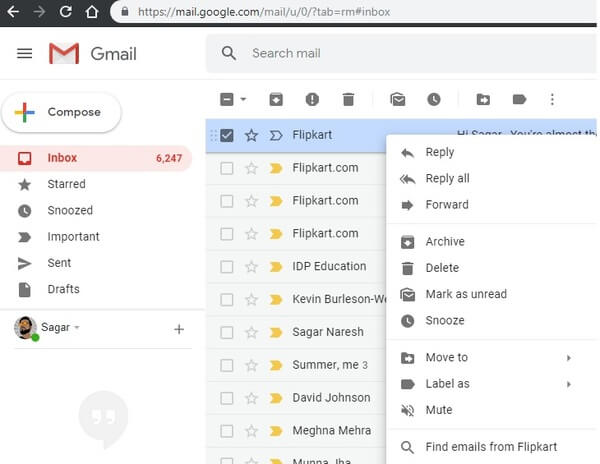Choose Mark as unread in context menu
Viewport: 600px width, 464px height.
click(492, 294)
